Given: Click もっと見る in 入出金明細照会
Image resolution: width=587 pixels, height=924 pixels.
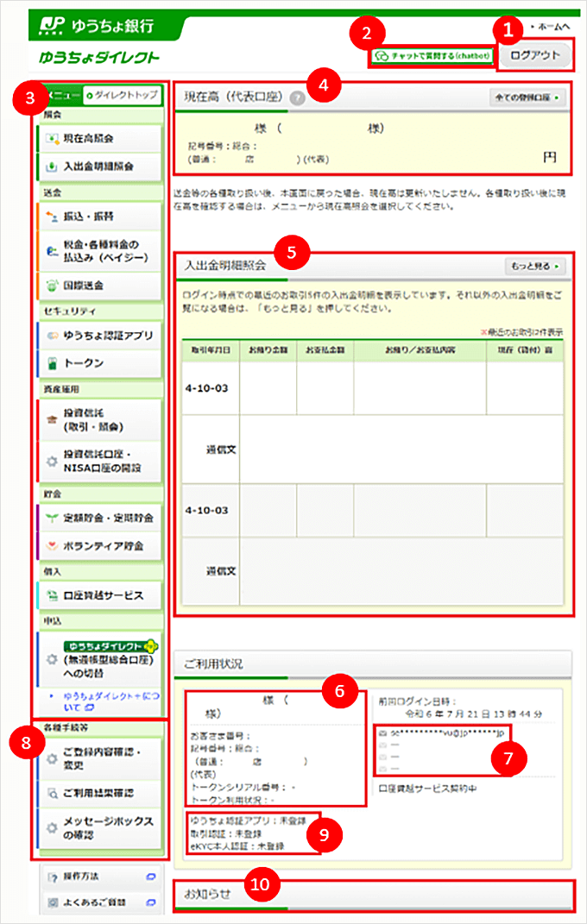Looking at the screenshot, I should 534,267.
